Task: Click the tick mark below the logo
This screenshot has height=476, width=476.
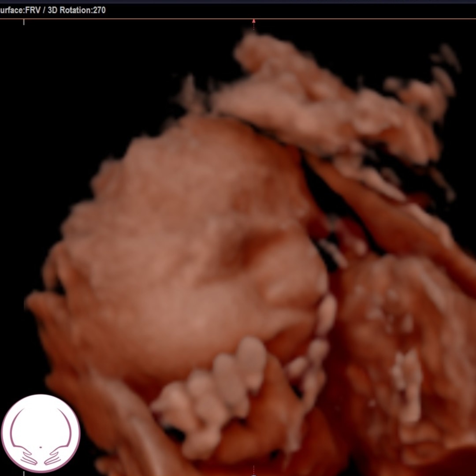Action: click(x=24, y=473)
